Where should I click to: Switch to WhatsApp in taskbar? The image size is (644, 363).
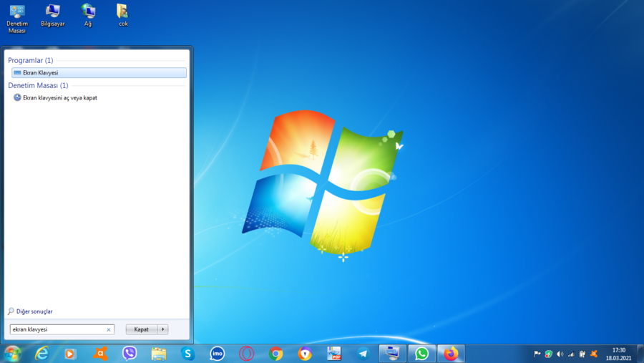[421, 354]
